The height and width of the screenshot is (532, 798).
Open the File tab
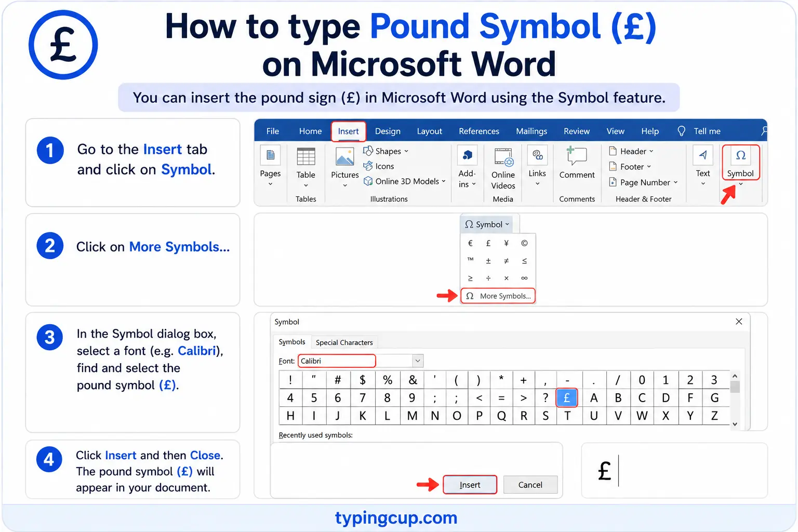[x=273, y=131]
